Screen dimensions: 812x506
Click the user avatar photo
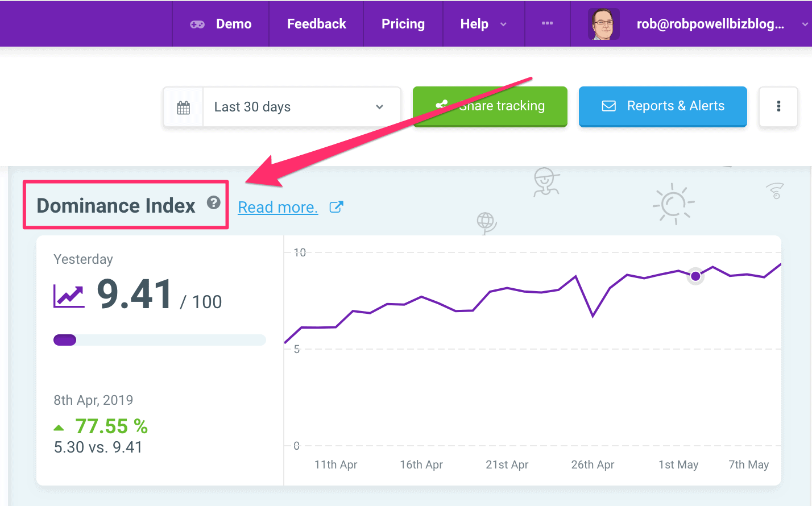pyautogui.click(x=603, y=24)
